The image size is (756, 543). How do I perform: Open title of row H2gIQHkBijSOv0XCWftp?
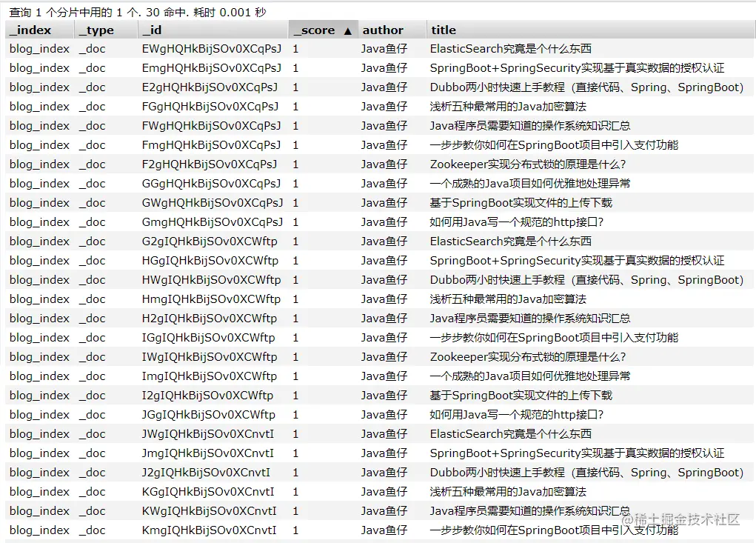[x=530, y=319]
